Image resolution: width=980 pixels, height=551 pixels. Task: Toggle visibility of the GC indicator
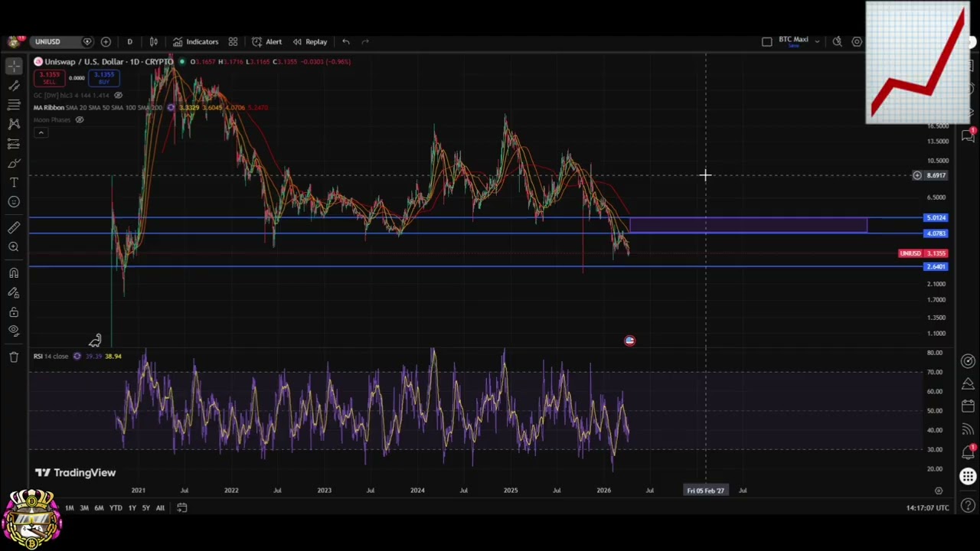[118, 95]
